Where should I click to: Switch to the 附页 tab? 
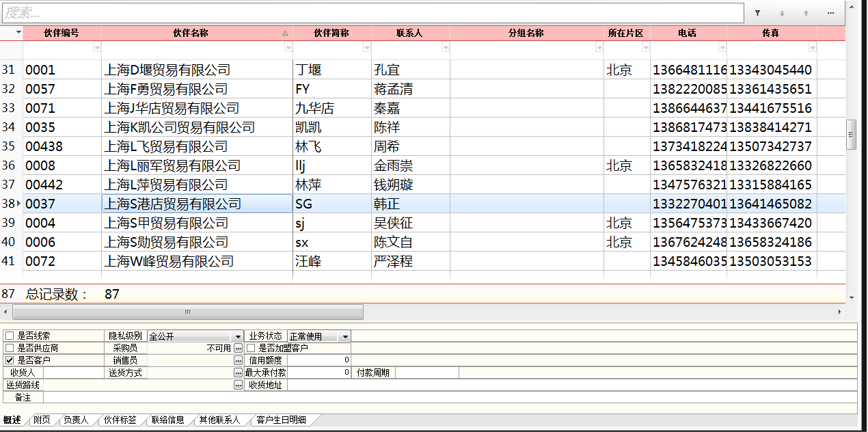(42, 420)
